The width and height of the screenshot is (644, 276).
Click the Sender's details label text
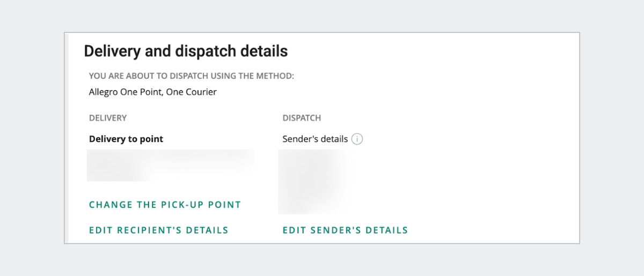pyautogui.click(x=315, y=139)
